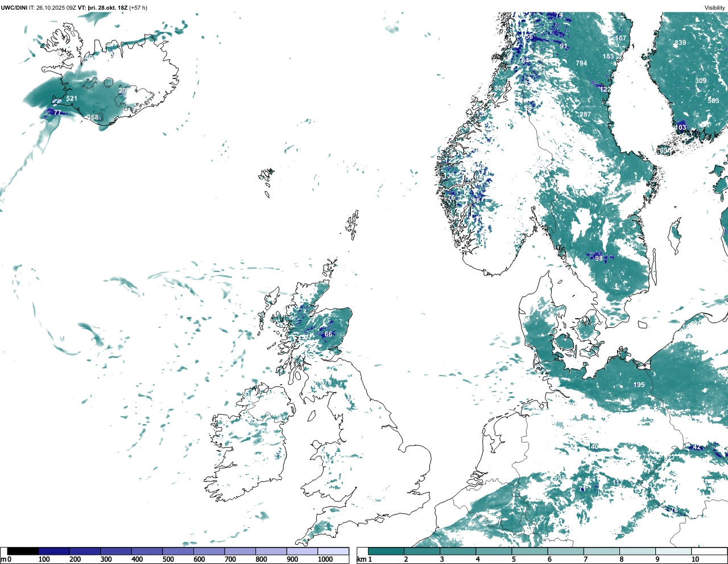Click the 6–7 km legend swatch

point(565,551)
